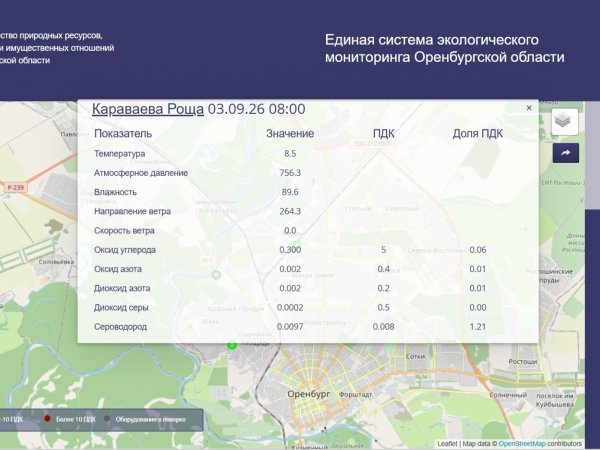Screen dimensions: 600x450
Task: Click the Сероводород ПДК value 0.008
Action: [x=383, y=327]
